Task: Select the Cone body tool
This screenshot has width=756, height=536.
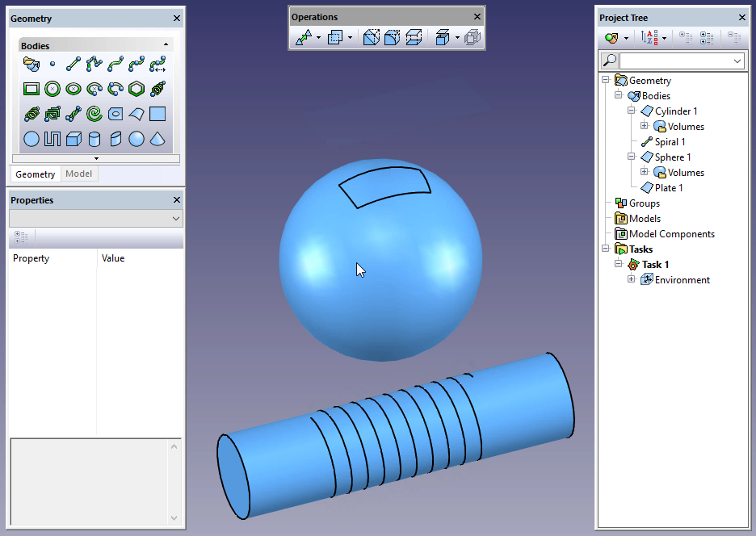Action: (157, 139)
